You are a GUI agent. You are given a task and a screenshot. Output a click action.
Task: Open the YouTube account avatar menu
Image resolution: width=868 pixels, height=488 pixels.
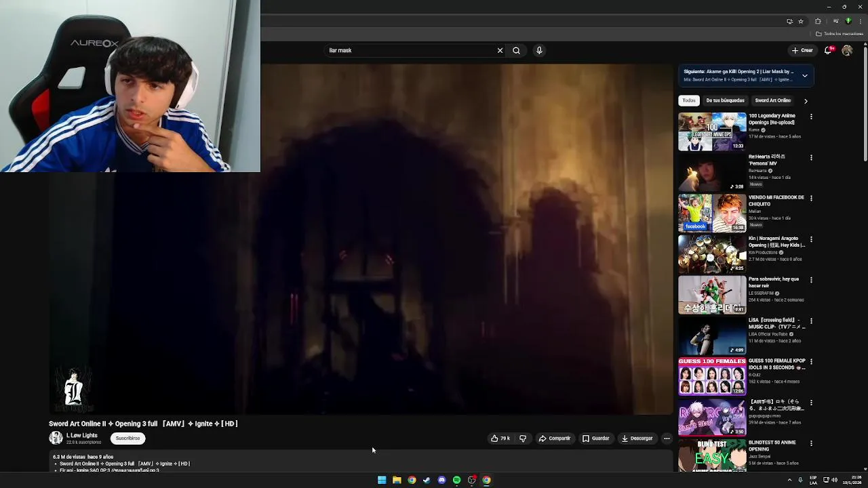click(x=847, y=50)
